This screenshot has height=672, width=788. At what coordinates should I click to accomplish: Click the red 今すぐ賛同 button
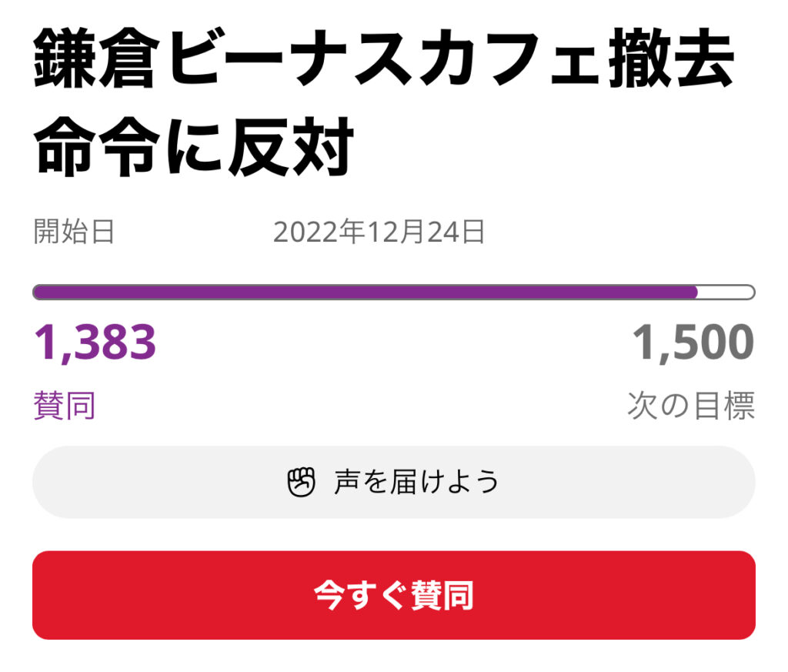[x=394, y=595]
